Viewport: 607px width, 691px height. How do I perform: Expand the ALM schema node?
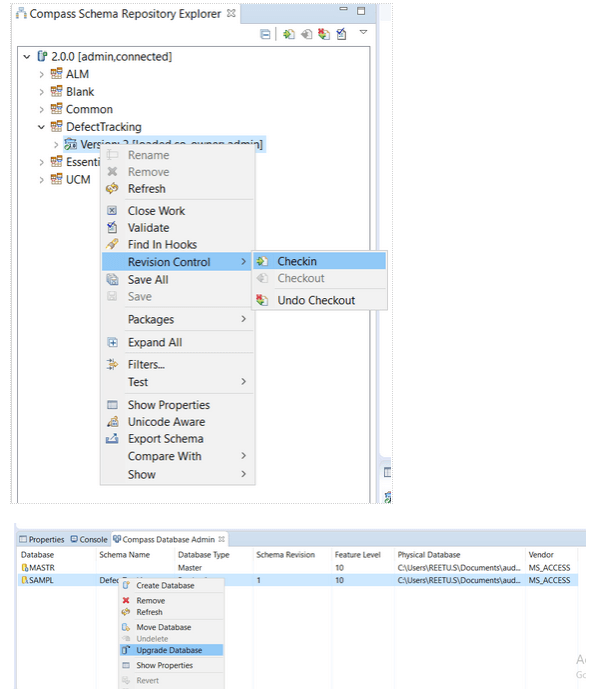[x=41, y=74]
